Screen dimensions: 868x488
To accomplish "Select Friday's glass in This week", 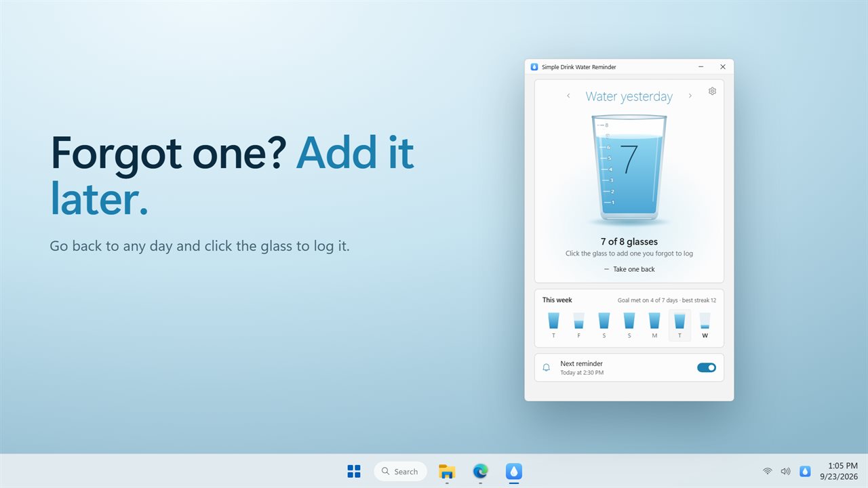I will 578,325.
